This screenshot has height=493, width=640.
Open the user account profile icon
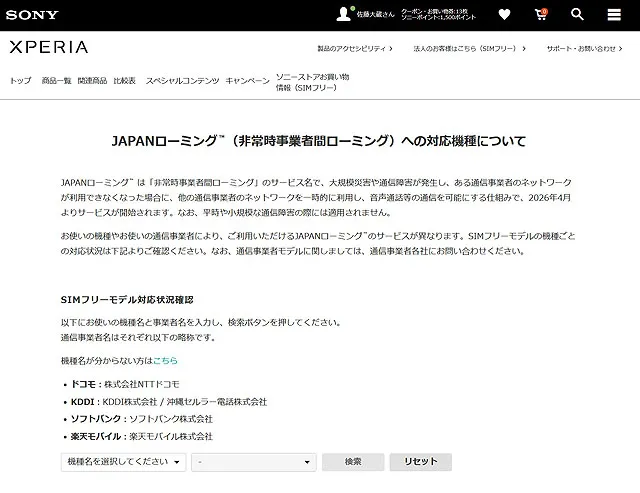tap(344, 14)
